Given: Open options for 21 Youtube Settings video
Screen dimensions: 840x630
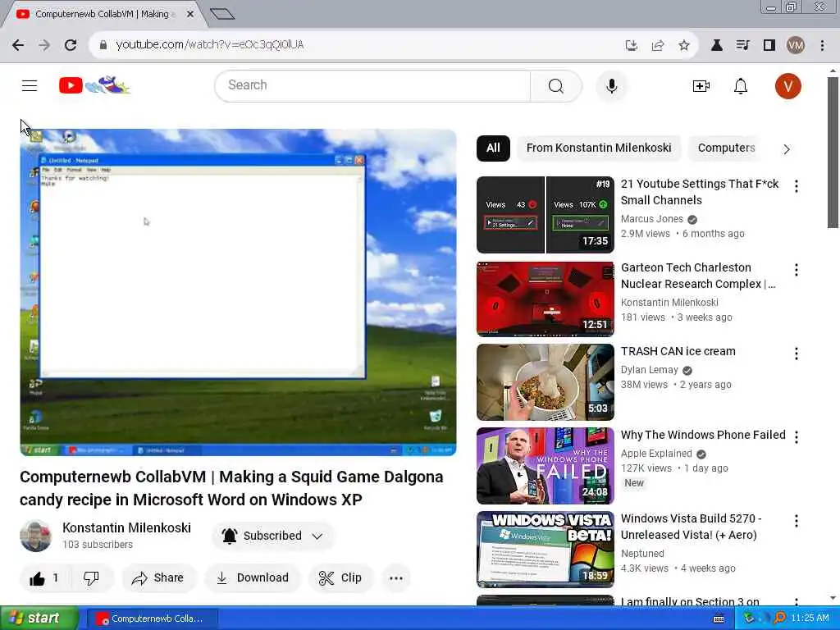Looking at the screenshot, I should click(796, 186).
